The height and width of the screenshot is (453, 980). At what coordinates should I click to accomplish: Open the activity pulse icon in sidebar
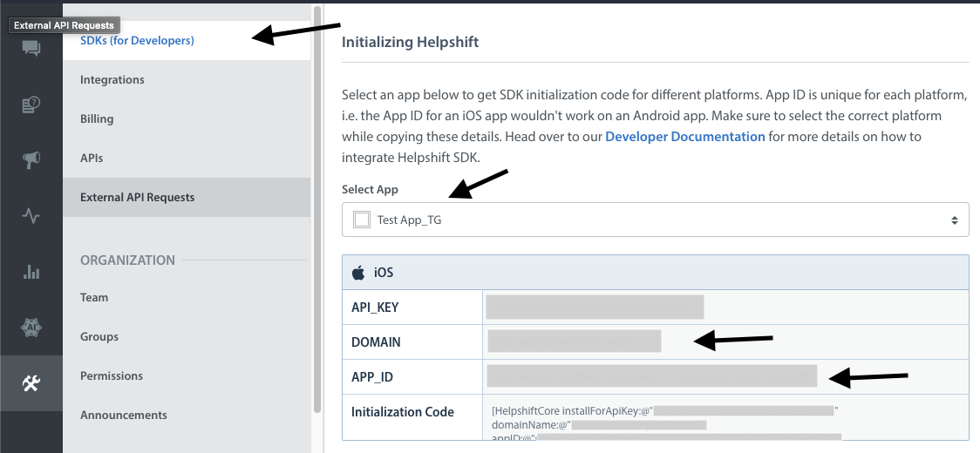[31, 216]
